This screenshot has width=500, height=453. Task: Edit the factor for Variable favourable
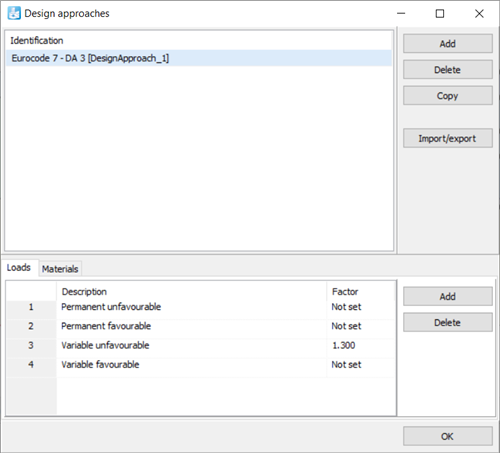click(361, 365)
